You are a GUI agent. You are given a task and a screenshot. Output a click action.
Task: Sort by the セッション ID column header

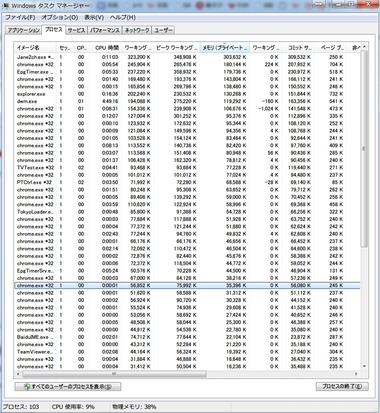pos(65,48)
